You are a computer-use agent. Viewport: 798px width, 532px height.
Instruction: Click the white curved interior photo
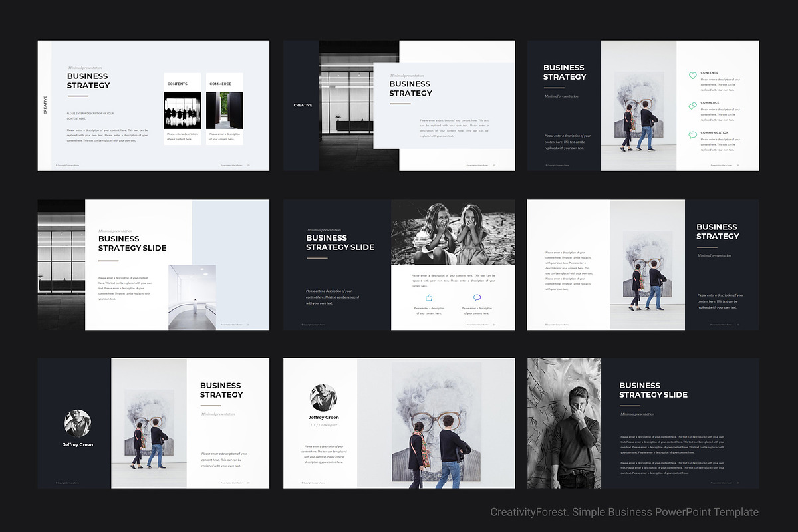(192, 297)
